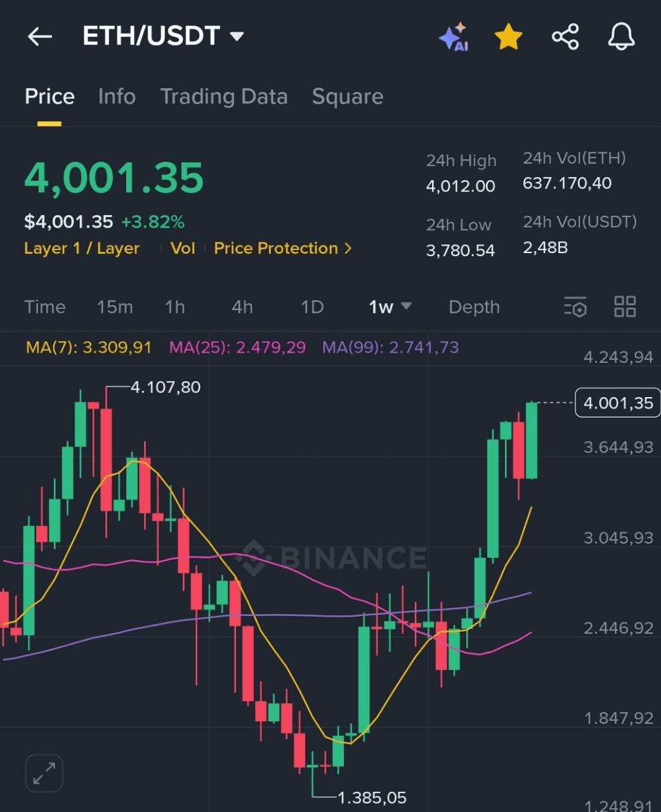Tap the +3.82% change value

click(153, 222)
